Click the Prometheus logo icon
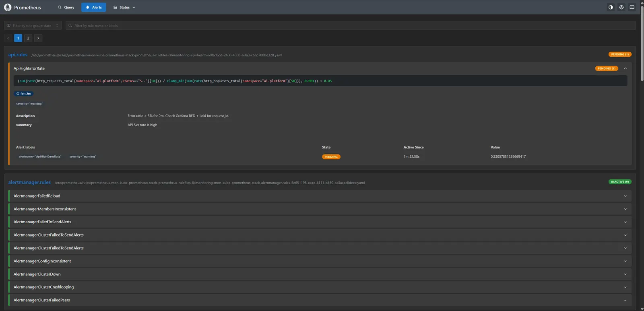This screenshot has height=311, width=644. point(8,7)
